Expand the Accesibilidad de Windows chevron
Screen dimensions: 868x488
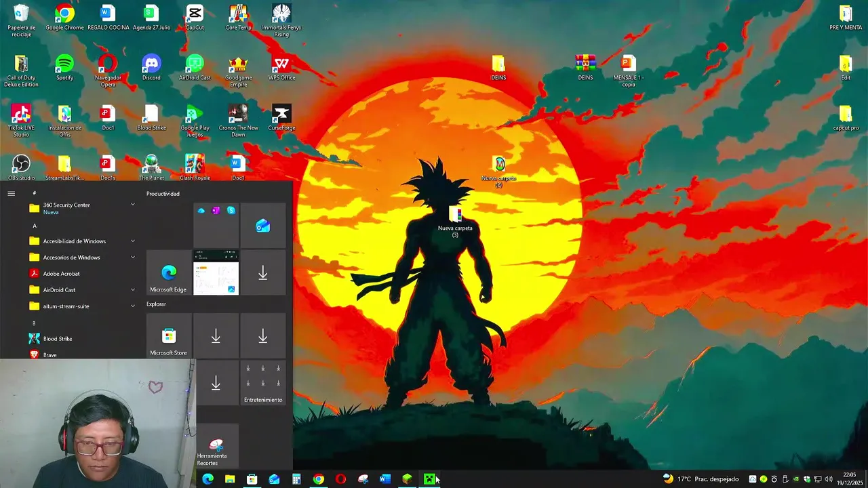click(132, 241)
